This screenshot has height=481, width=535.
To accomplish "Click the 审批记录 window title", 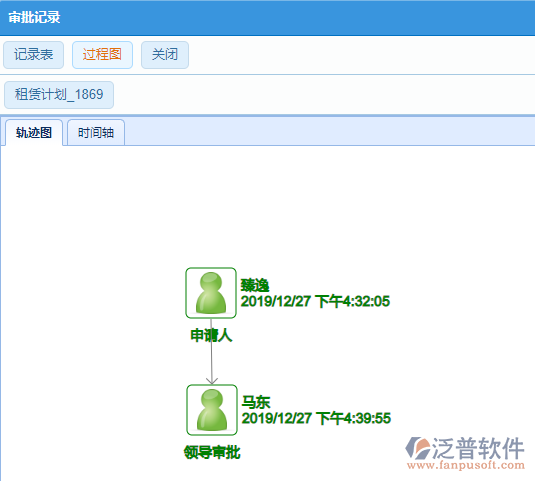I will [x=34, y=17].
